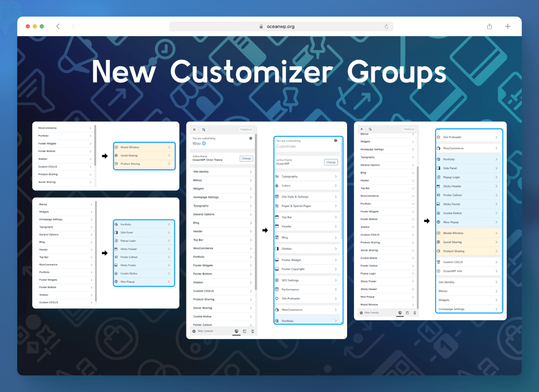Screen dimensions: 539x392
Task: Click Published button in Woo customizer panel
Action: point(246,129)
